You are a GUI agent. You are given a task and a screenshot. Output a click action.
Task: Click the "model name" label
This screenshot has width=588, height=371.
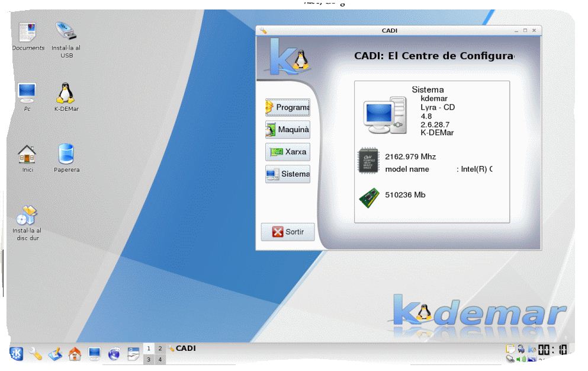pyautogui.click(x=407, y=169)
